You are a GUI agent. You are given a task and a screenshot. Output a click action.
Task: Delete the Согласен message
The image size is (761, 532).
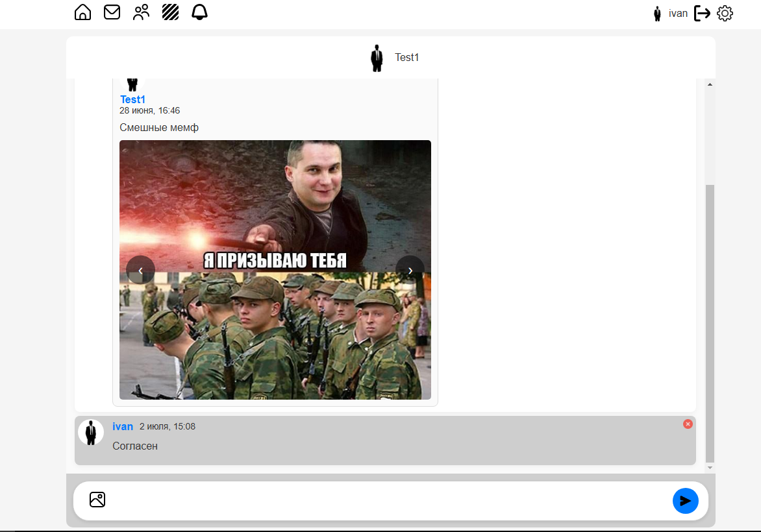(688, 424)
